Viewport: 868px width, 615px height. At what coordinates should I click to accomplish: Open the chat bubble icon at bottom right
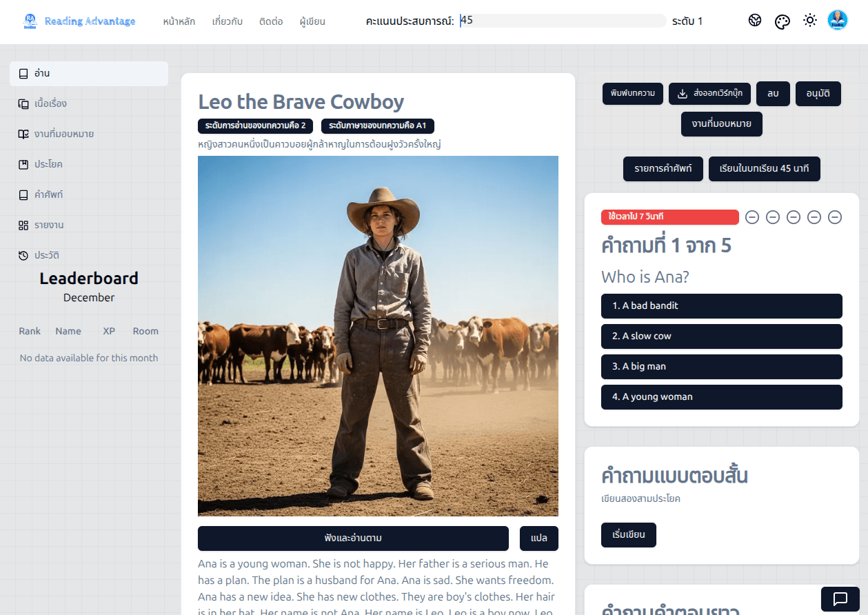pyautogui.click(x=840, y=598)
